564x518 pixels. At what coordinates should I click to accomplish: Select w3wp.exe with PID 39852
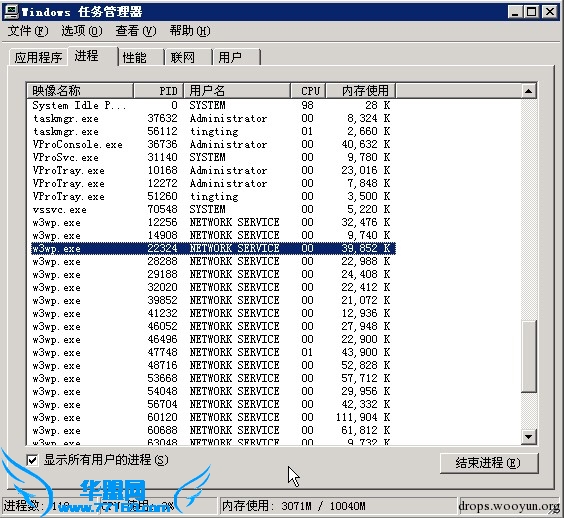[x=213, y=300]
